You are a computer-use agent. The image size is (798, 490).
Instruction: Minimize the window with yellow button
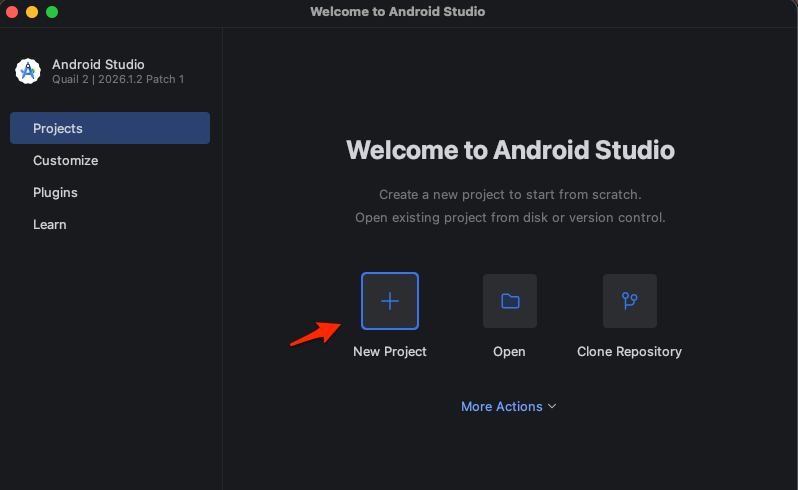(32, 12)
